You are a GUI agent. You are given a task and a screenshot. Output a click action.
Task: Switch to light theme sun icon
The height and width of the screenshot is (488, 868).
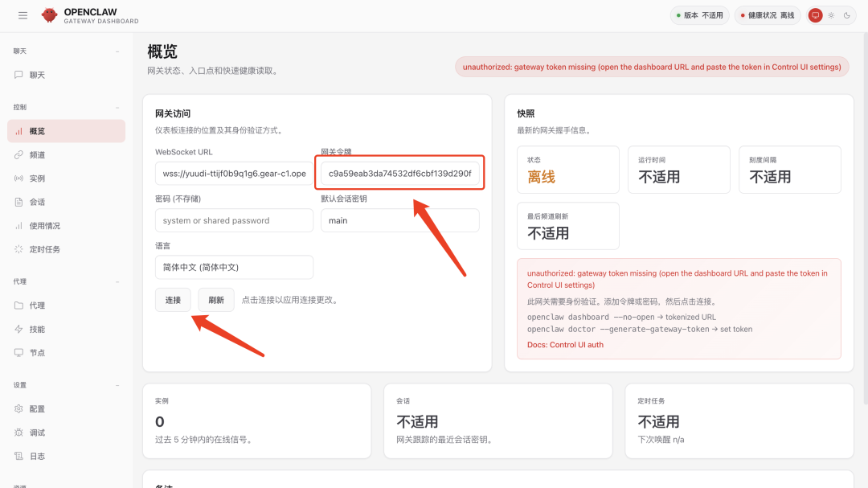point(831,15)
